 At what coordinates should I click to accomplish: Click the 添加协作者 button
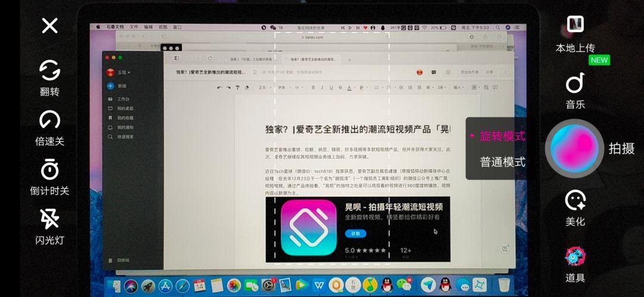[x=469, y=72]
